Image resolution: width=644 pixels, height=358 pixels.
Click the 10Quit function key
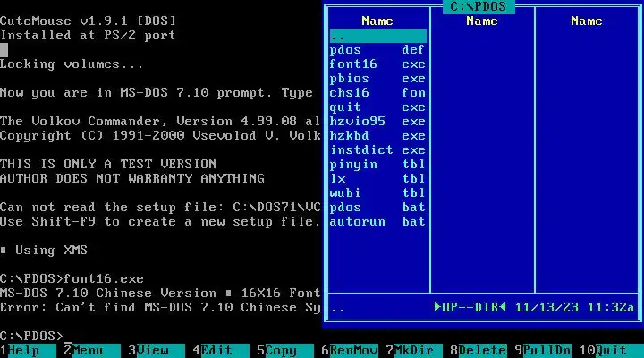click(611, 351)
